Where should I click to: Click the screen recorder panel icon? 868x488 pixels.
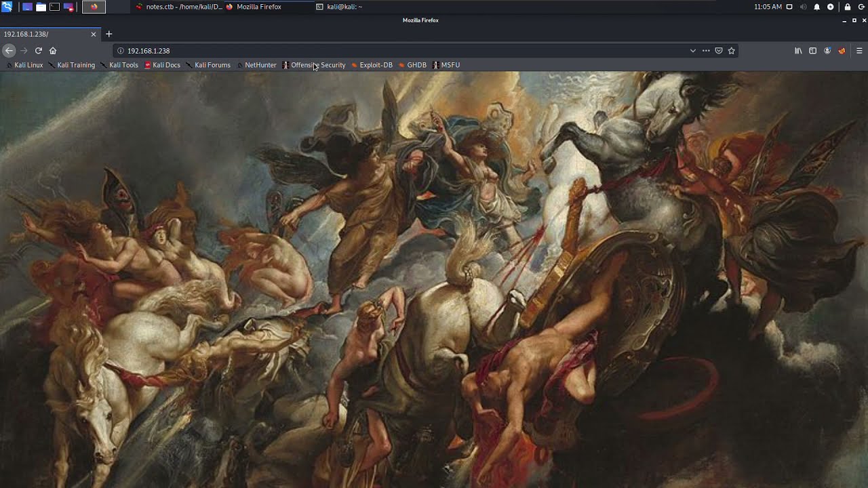(x=68, y=7)
